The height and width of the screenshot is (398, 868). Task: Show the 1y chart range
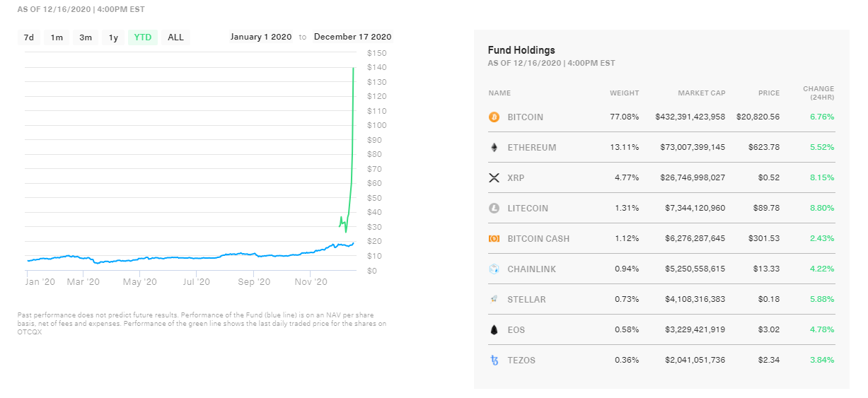[113, 37]
